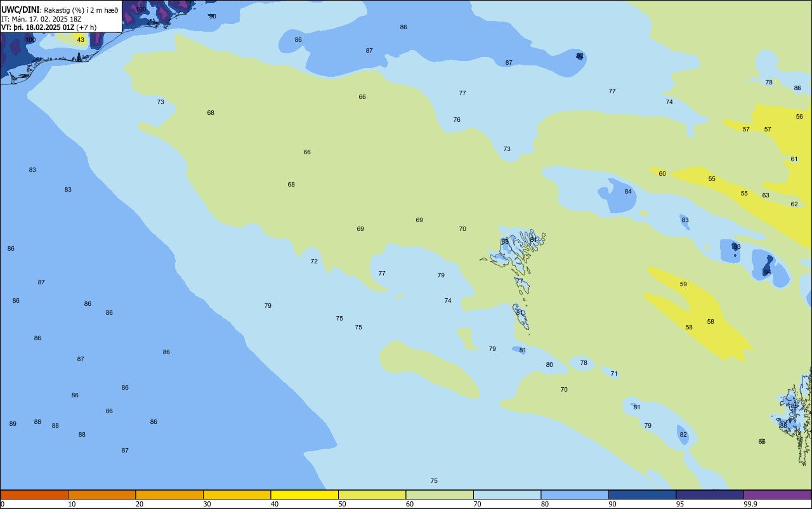Screen dimensions: 812x509
Task: Click the golden 30–40 legend color segment
Action: click(237, 494)
